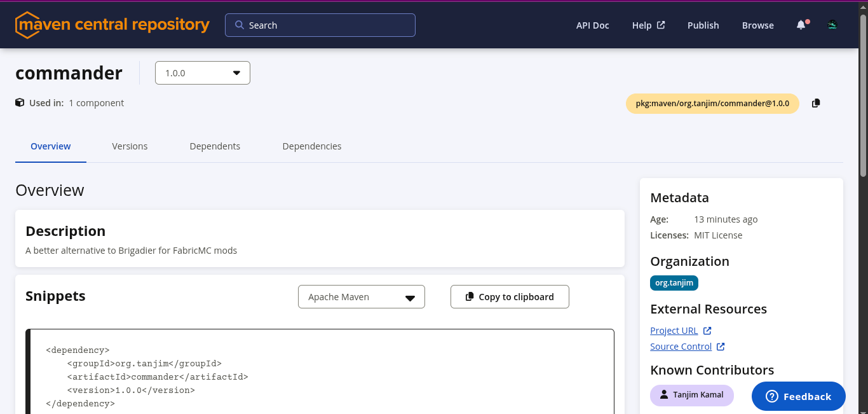Select the Dependencies tab
Image resolution: width=868 pixels, height=414 pixels.
311,146
